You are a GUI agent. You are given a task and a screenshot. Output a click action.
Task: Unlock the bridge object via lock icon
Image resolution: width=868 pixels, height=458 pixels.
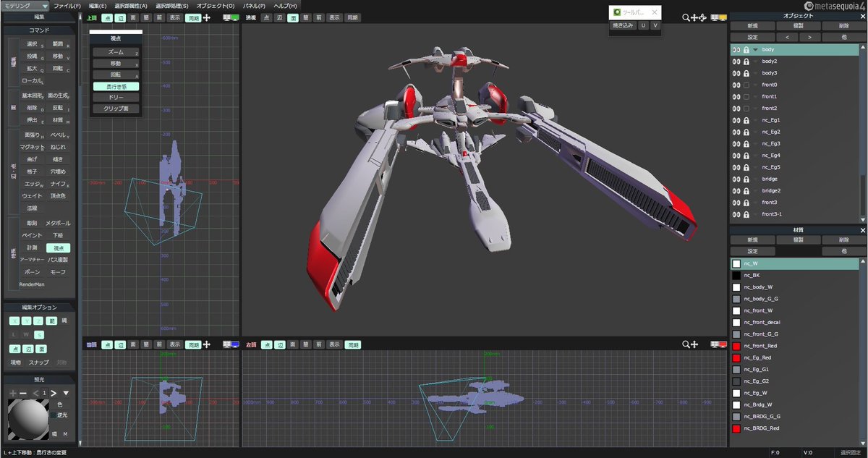tap(746, 179)
